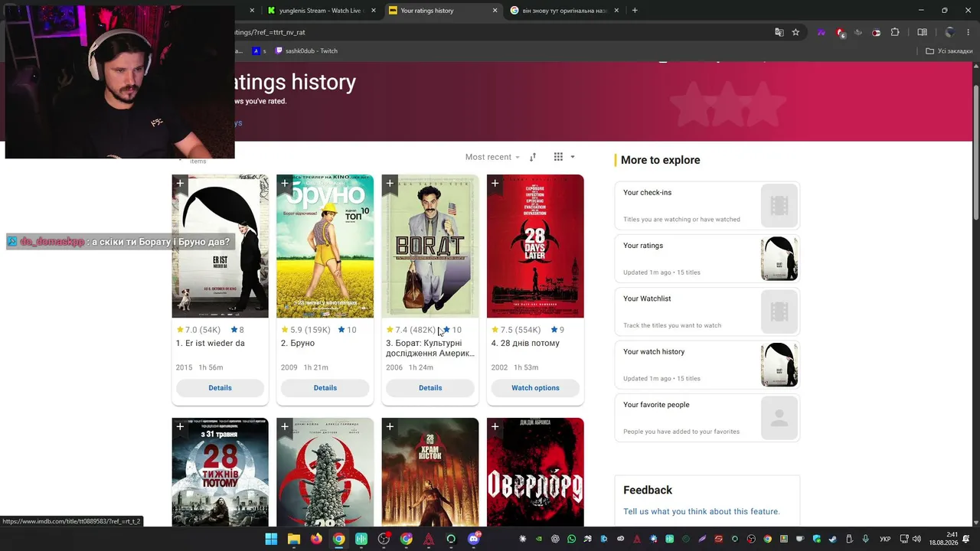
Task: Open the Google Translate page icon
Action: pyautogui.click(x=779, y=32)
